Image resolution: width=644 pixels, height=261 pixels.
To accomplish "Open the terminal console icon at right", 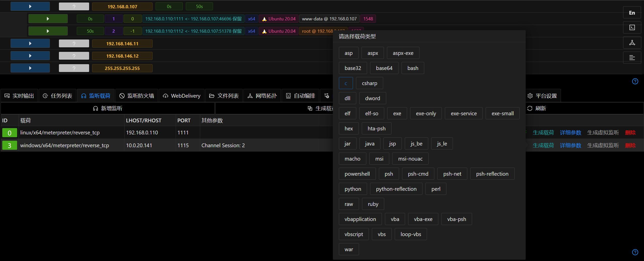I will (x=632, y=27).
